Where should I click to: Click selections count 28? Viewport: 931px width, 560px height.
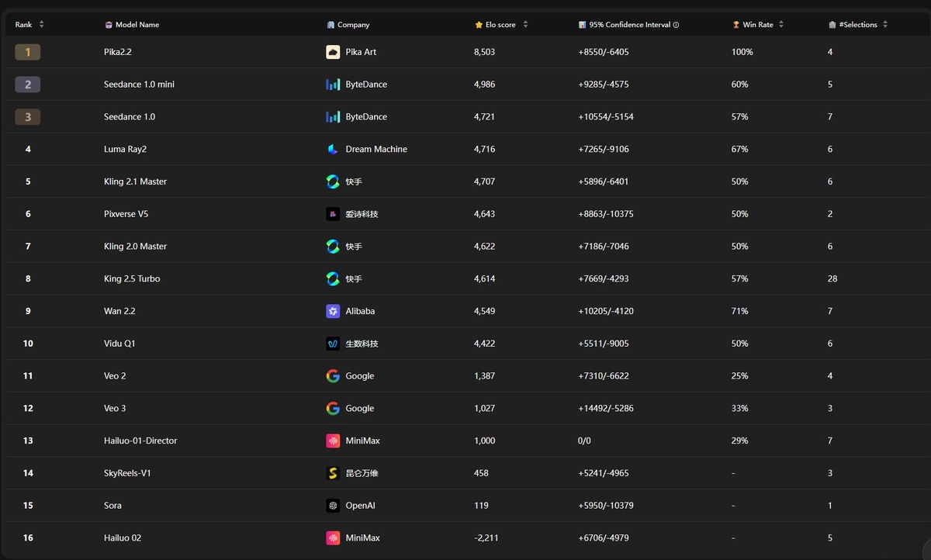point(832,278)
